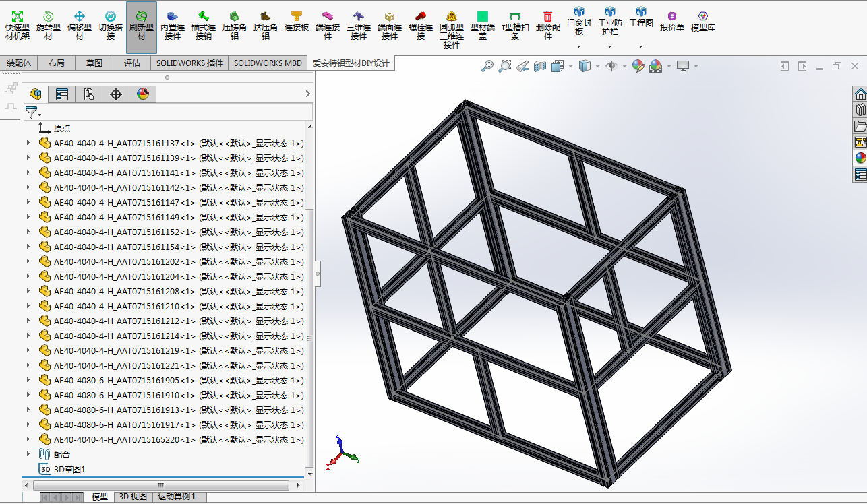
Task: Click the Zoom to Fit magnifier icon
Action: tap(487, 66)
